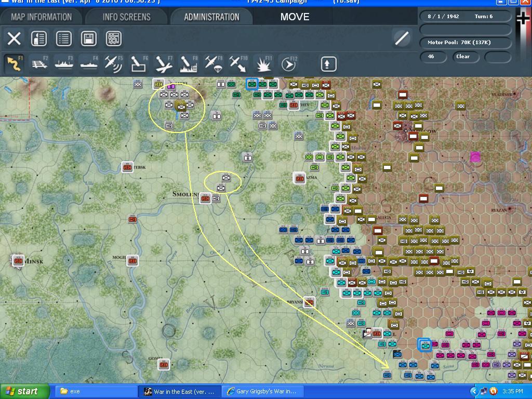
Task: Click the X exit icon in the toolbar
Action: click(x=14, y=38)
